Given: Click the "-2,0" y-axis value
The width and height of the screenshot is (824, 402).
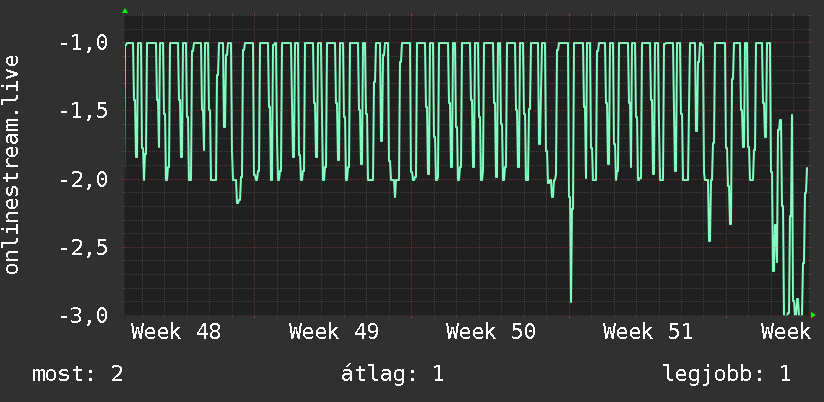Looking at the screenshot, I should [x=84, y=179].
